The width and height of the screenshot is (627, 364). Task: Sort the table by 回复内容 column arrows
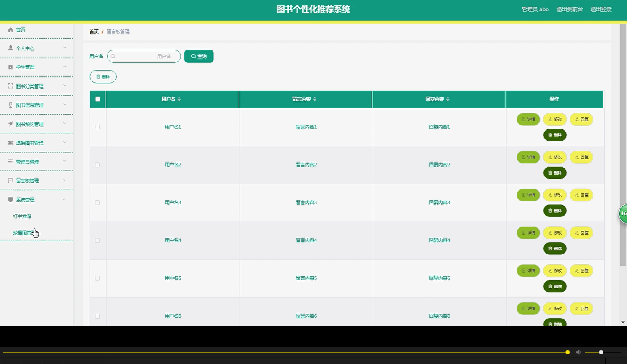pyautogui.click(x=448, y=99)
